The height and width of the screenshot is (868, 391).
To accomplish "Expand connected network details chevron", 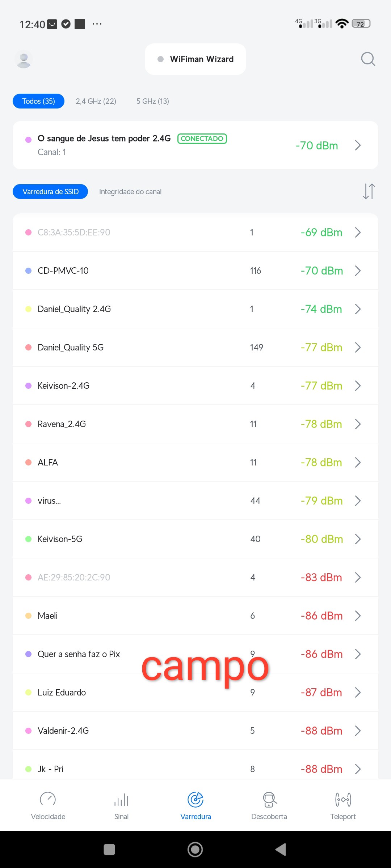I will [x=358, y=145].
